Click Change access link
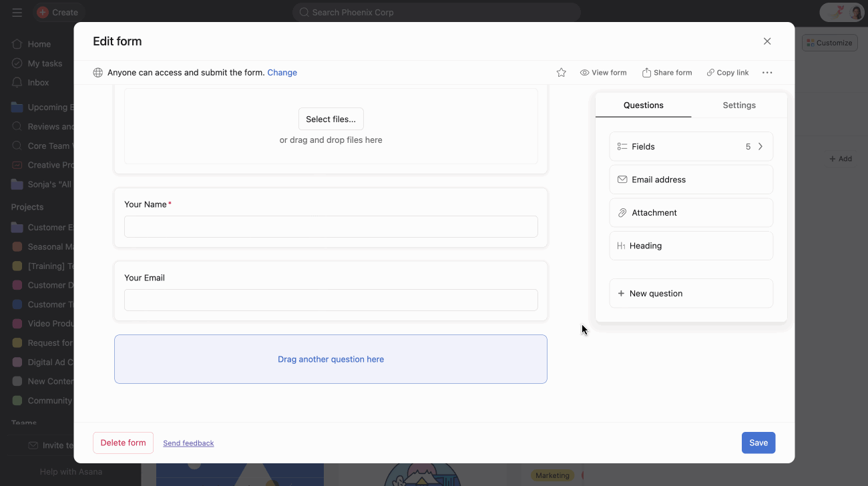 click(282, 73)
